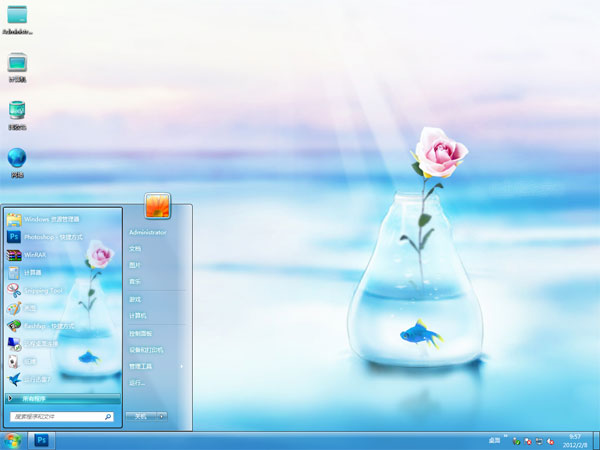Open the 计算机 desktop icon

coord(17,65)
